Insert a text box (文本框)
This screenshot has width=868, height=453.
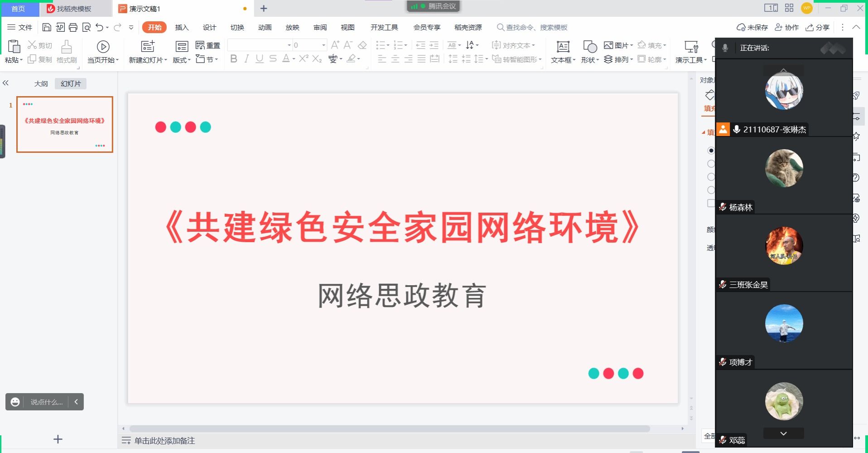[x=563, y=51]
